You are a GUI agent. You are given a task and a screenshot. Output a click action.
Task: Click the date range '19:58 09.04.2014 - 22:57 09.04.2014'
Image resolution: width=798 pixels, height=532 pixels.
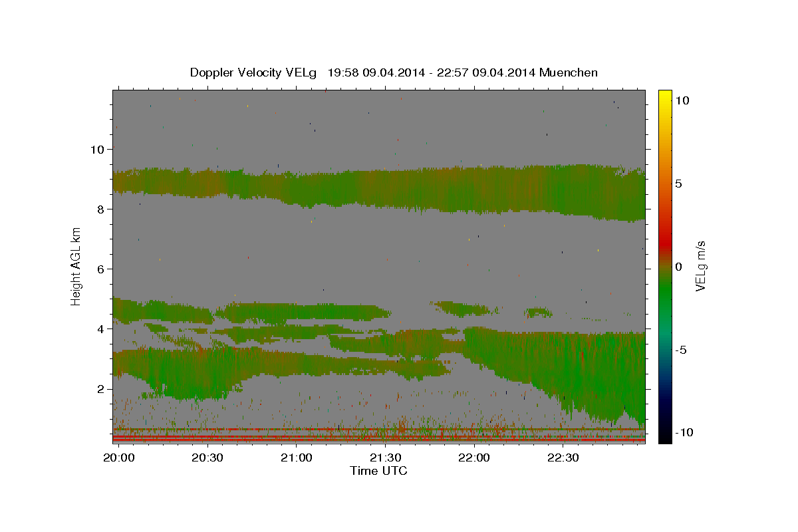[432, 72]
